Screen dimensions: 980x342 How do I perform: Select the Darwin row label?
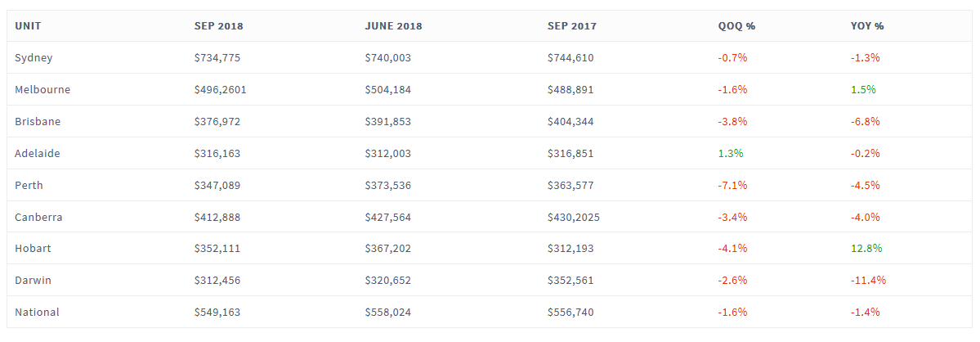tap(33, 281)
